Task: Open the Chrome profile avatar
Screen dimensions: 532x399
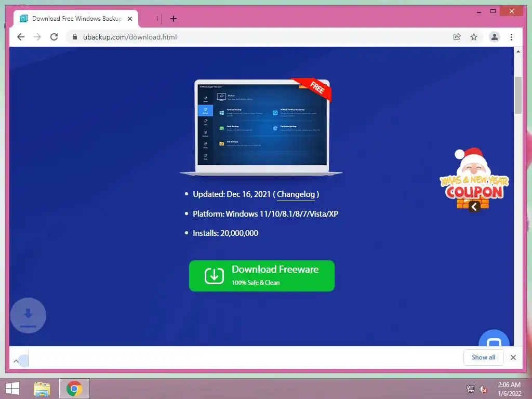Action: pyautogui.click(x=495, y=37)
